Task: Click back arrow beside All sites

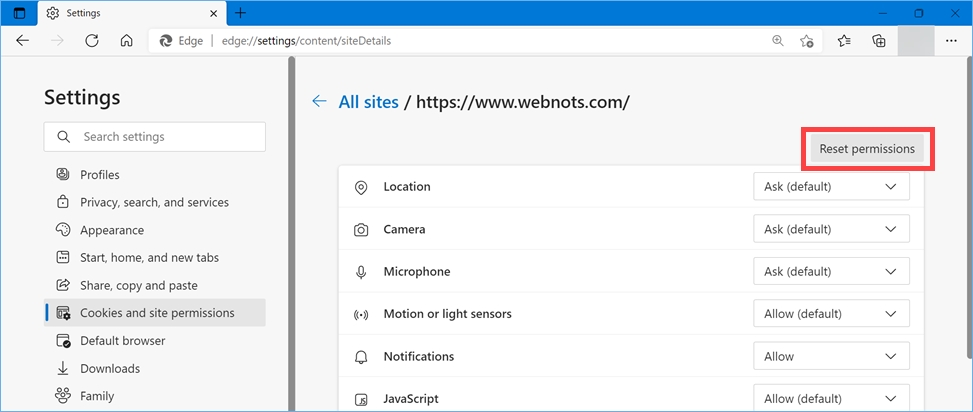Action: (x=319, y=102)
